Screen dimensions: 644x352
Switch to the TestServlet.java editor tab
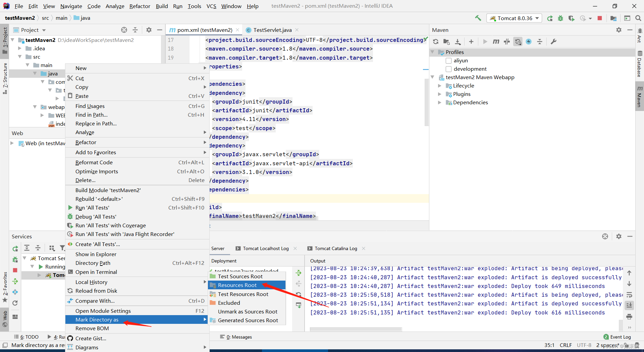coord(272,30)
